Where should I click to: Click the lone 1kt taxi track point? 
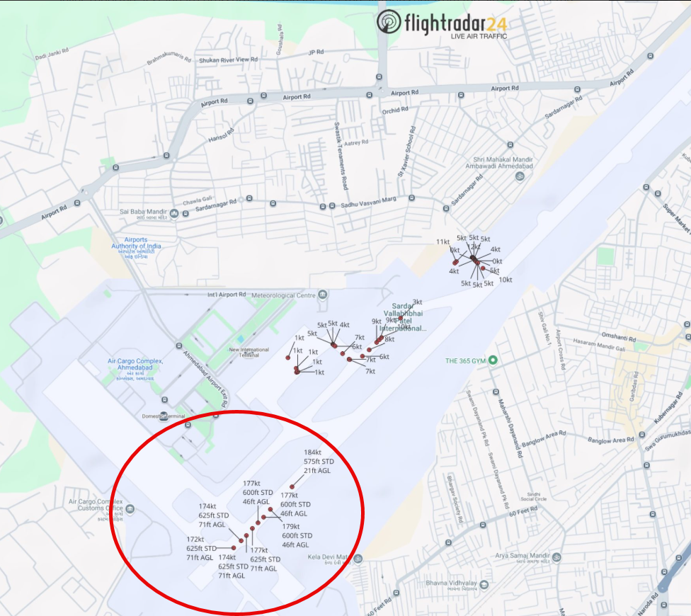[288, 358]
